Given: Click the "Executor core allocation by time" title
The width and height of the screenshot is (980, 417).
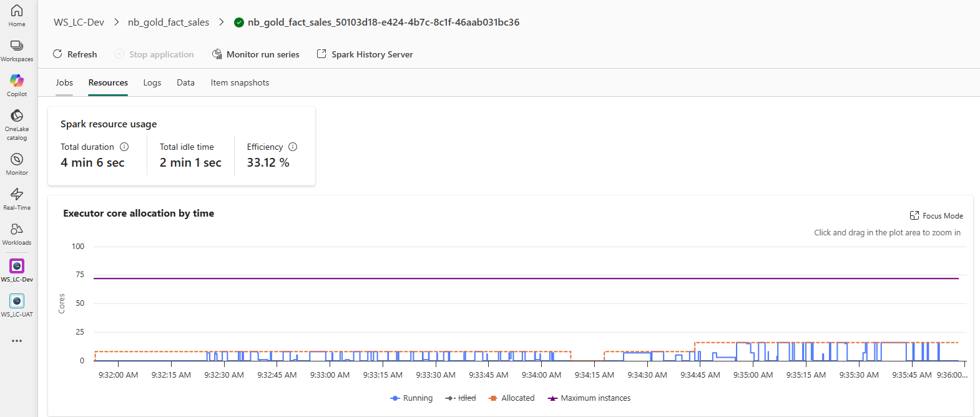Looking at the screenshot, I should pyautogui.click(x=139, y=213).
